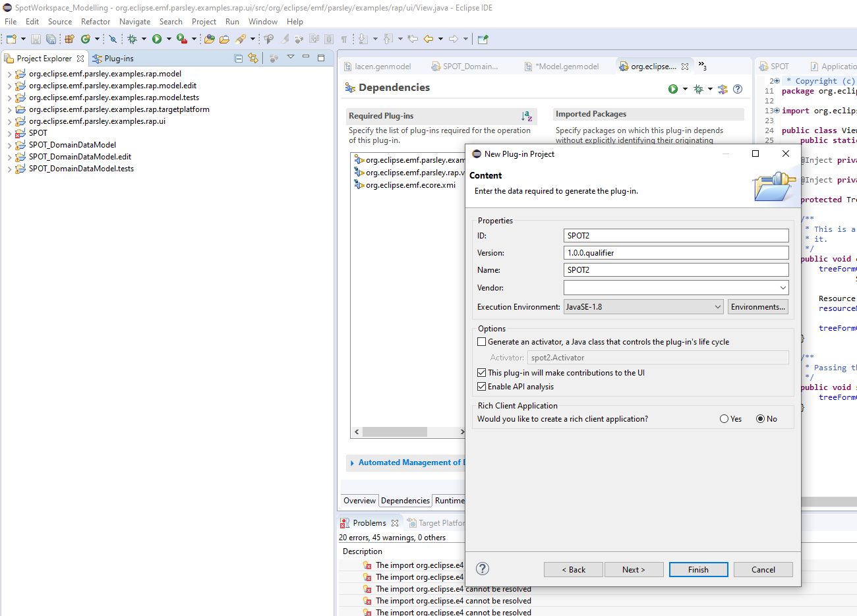The height and width of the screenshot is (616, 857).
Task: Click the Environments... button
Action: tap(758, 307)
